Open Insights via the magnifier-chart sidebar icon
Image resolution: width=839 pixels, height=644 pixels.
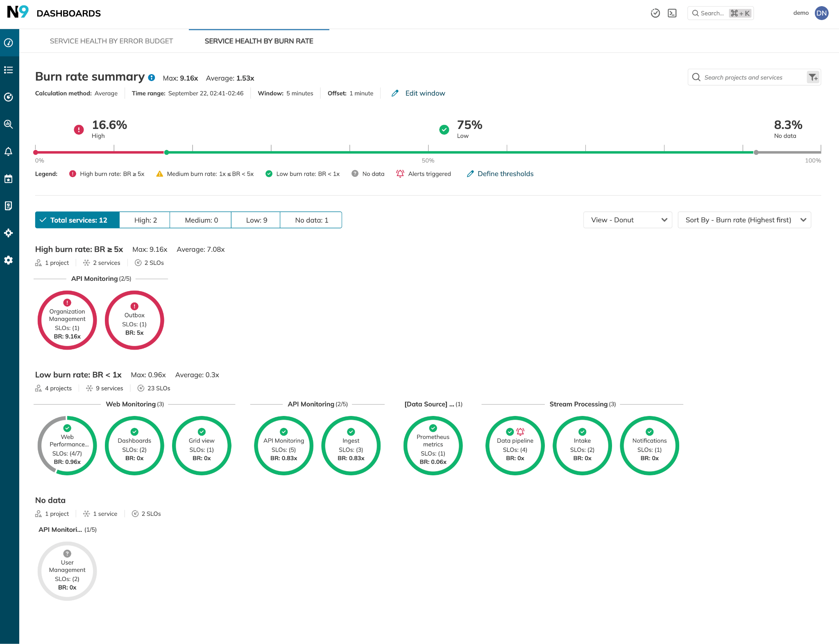click(x=9, y=124)
